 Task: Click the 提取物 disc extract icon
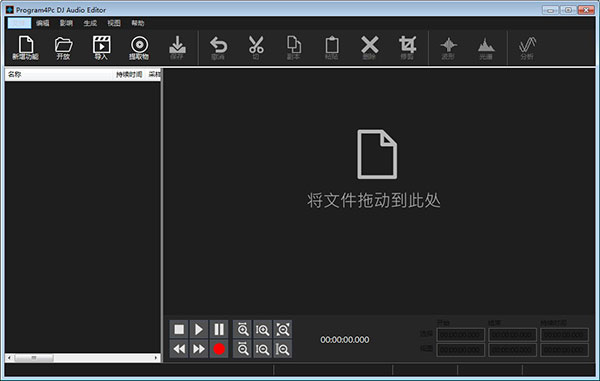[139, 48]
